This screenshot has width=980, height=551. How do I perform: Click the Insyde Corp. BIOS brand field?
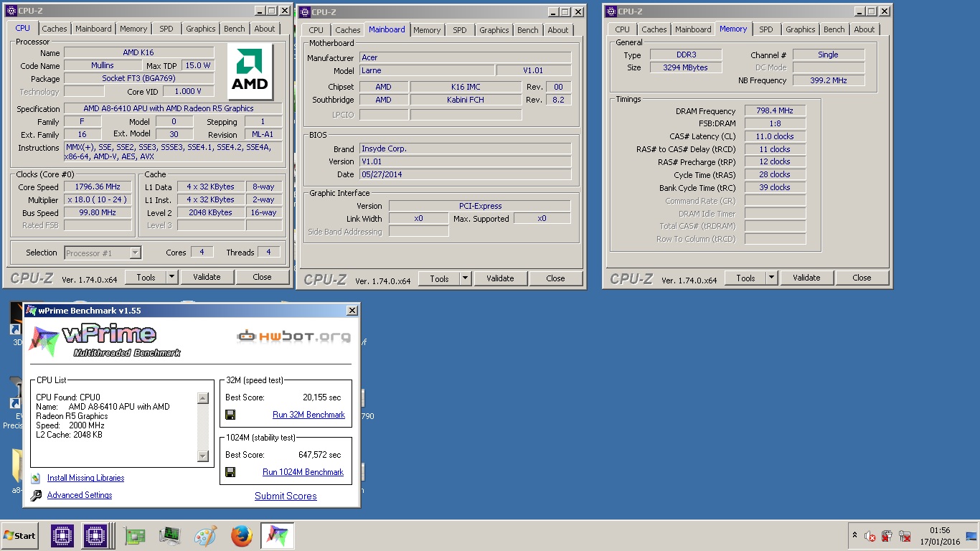tap(465, 149)
